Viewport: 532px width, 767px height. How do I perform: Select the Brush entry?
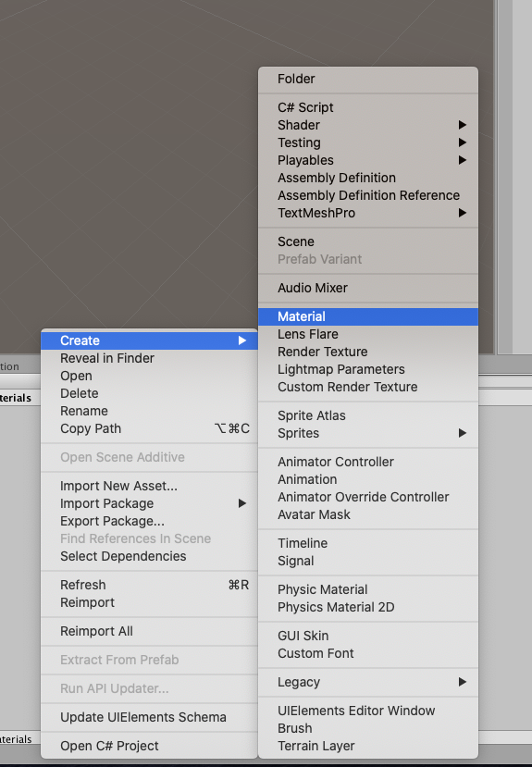pos(368,728)
